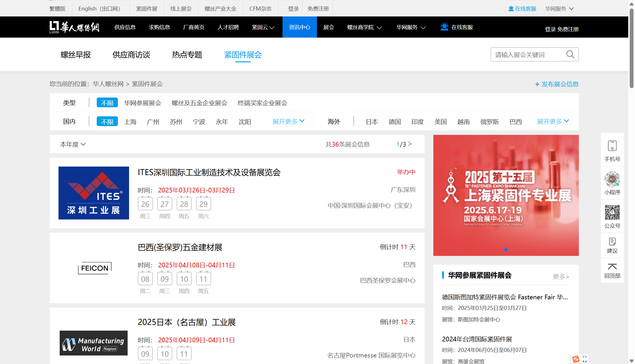The width and height of the screenshot is (635, 364).
Task: Click the banner carousel indicator dot
Action: point(506,250)
